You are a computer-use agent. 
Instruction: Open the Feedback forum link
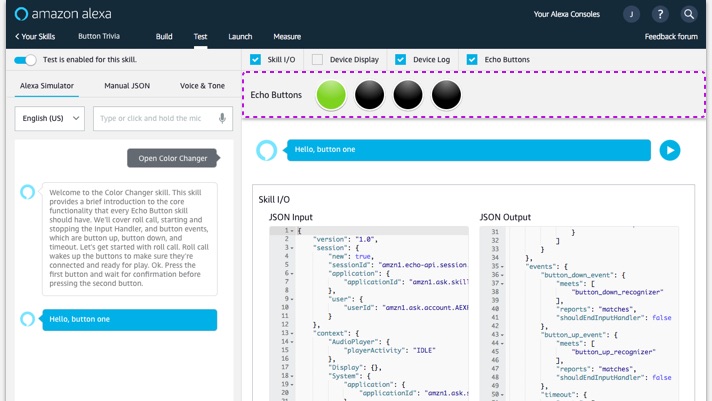tap(671, 36)
